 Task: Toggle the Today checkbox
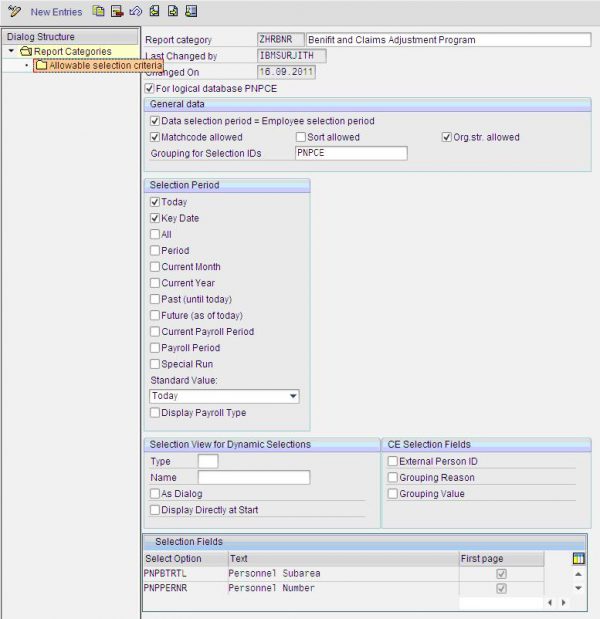click(x=155, y=202)
